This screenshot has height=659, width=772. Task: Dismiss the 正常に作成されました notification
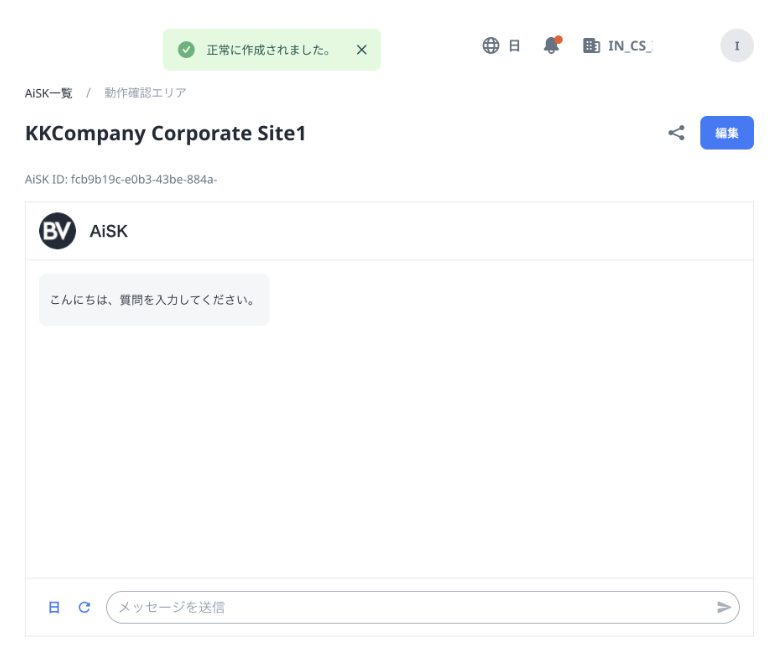pyautogui.click(x=361, y=50)
